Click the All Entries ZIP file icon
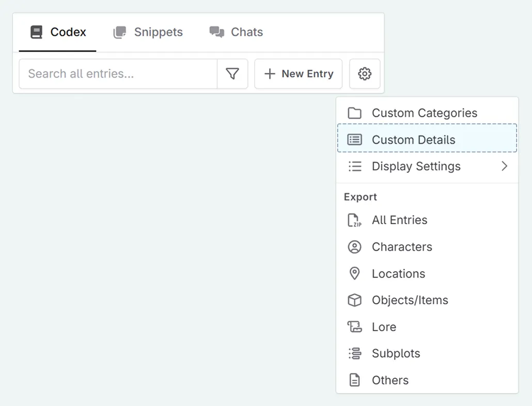 pyautogui.click(x=354, y=221)
